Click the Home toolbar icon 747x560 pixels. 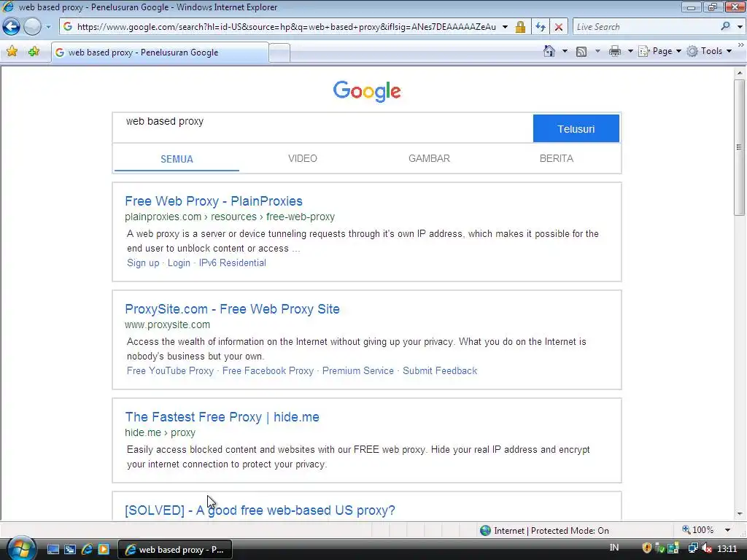click(549, 51)
